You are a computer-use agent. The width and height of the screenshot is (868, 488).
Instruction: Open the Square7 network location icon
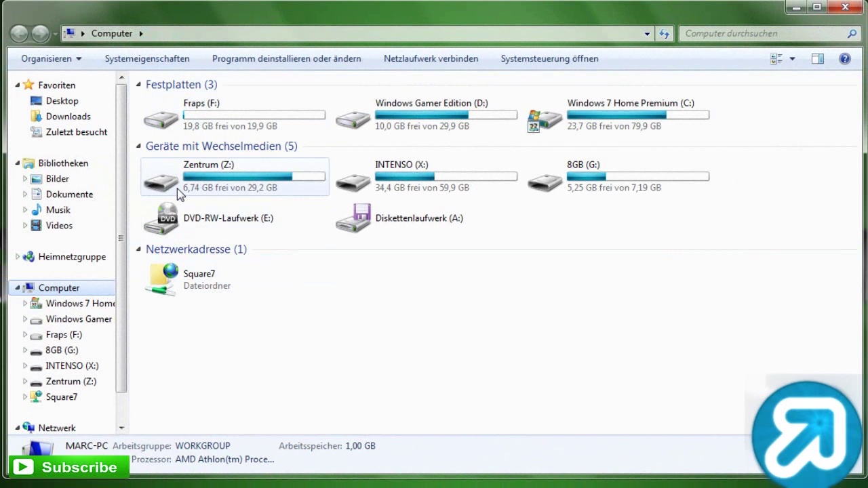coord(161,279)
